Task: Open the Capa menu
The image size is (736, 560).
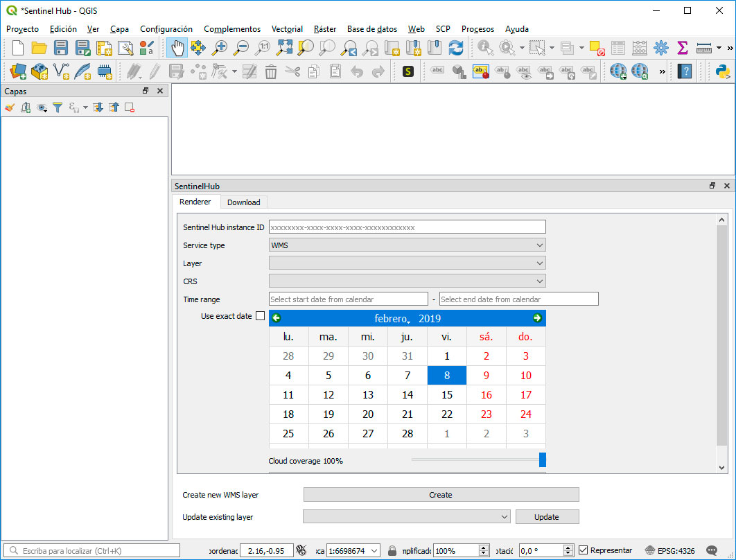Action: pos(119,29)
